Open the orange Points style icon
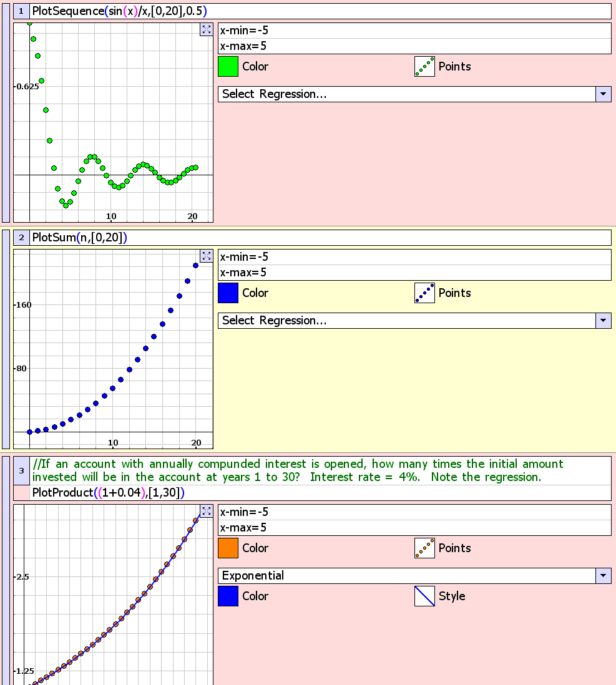Viewport: 616px width, 685px height. (x=424, y=548)
